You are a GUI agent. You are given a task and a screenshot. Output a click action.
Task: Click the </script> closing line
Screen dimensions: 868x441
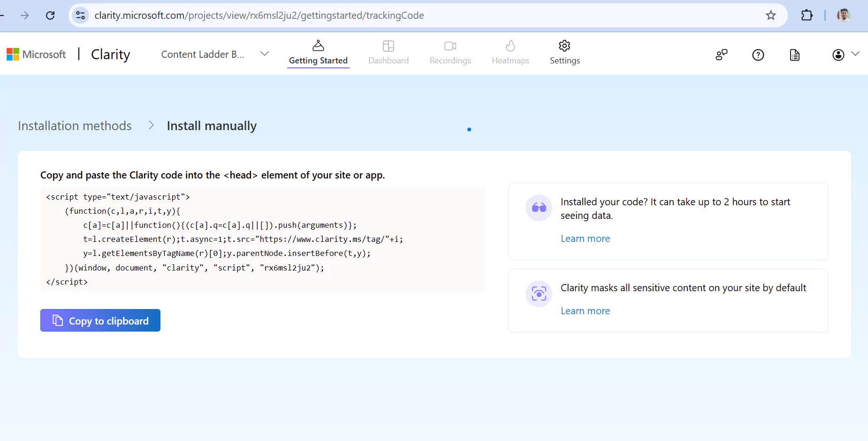67,282
